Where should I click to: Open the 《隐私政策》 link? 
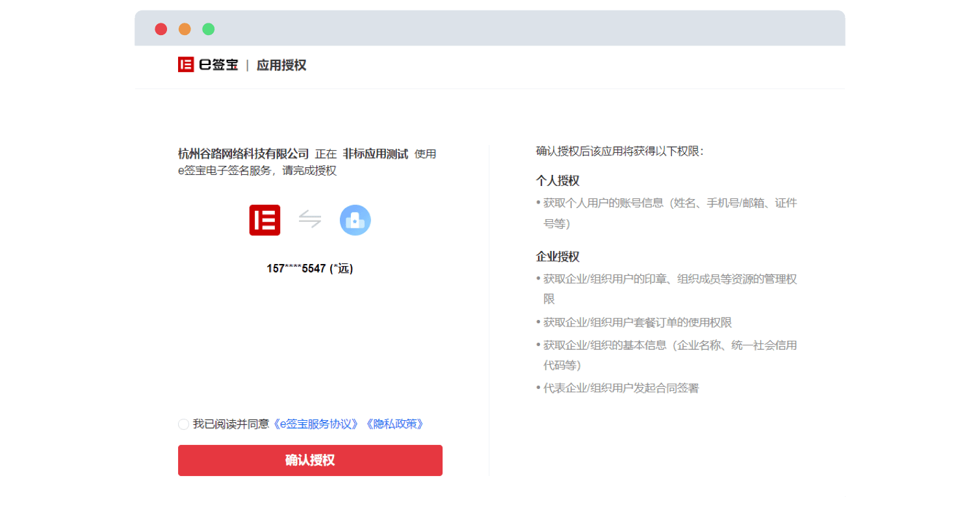pos(394,424)
